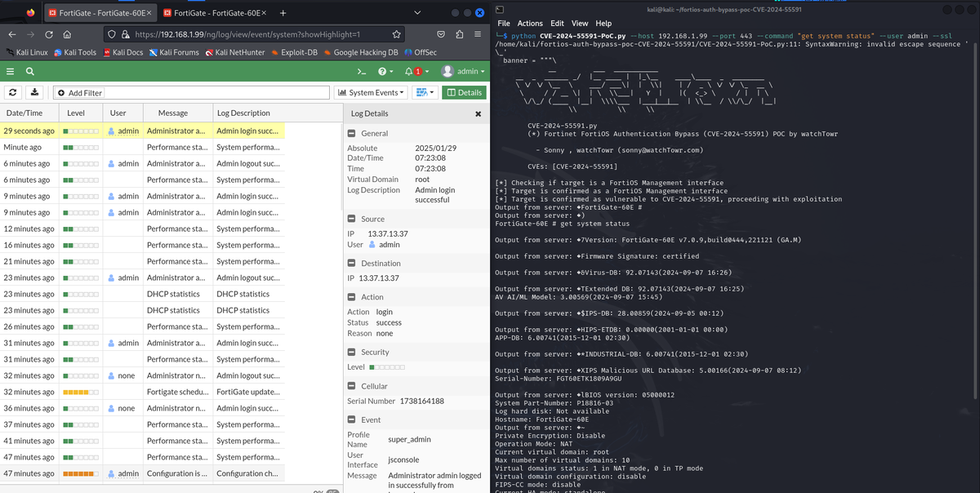Image resolution: width=980 pixels, height=493 pixels.
Task: Click the site security shield icon in URL bar
Action: pyautogui.click(x=113, y=34)
